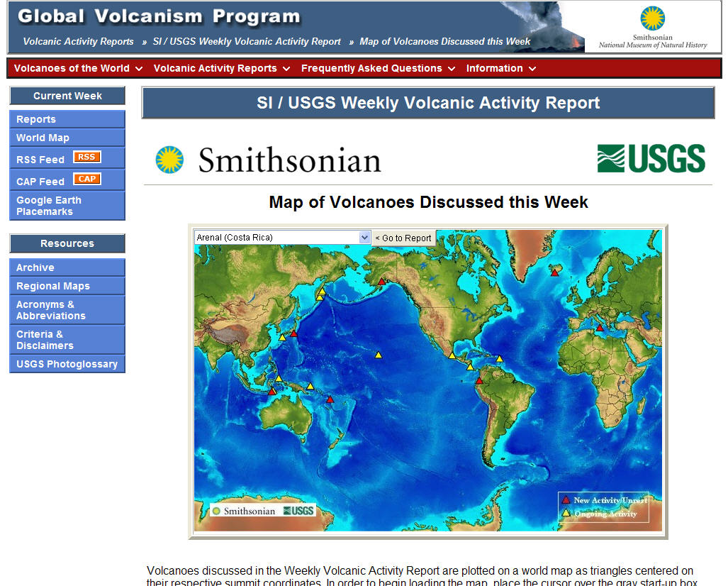Open the Reports sidebar link

[67, 119]
